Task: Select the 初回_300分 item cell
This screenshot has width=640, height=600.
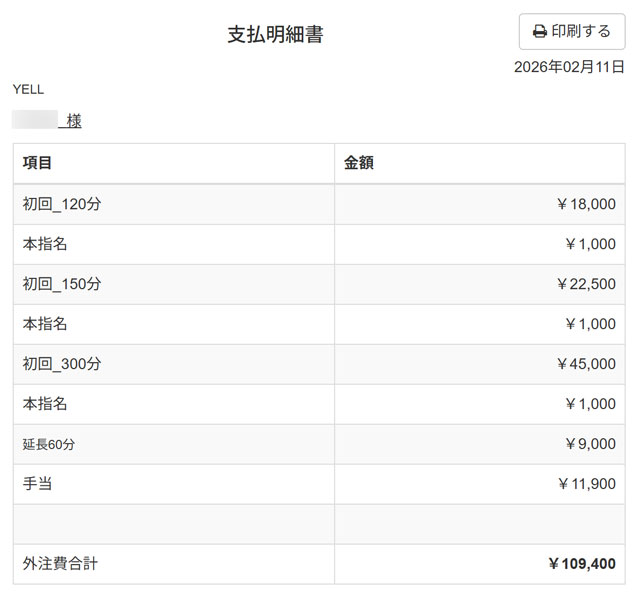Action: point(62,364)
